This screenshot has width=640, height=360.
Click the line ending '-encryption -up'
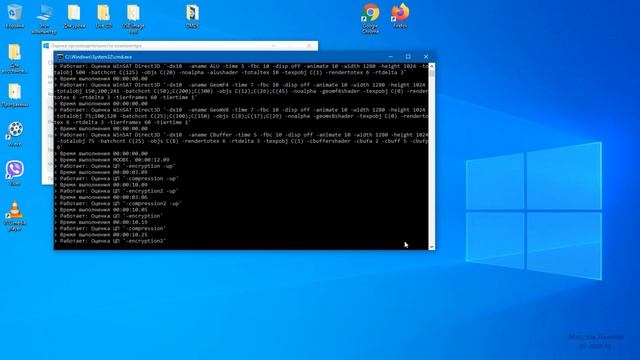(115, 166)
